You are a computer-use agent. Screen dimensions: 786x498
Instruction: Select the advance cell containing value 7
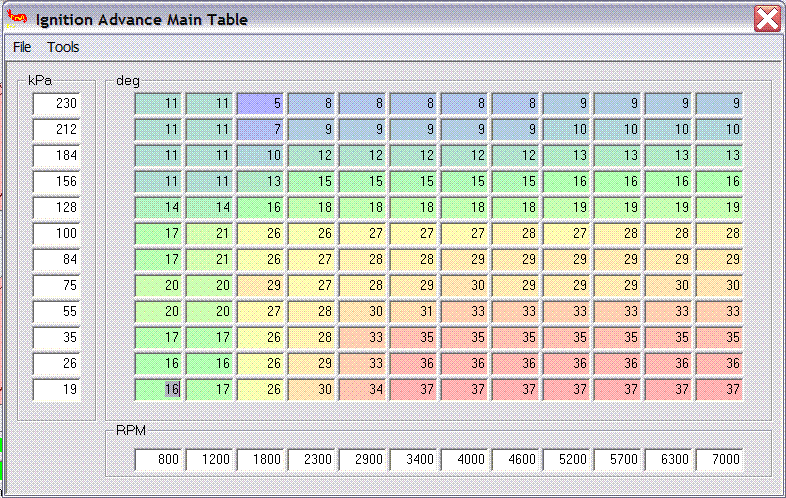pyautogui.click(x=261, y=129)
